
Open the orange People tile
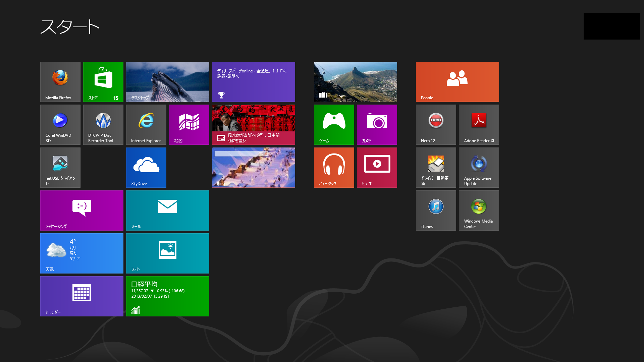click(458, 81)
